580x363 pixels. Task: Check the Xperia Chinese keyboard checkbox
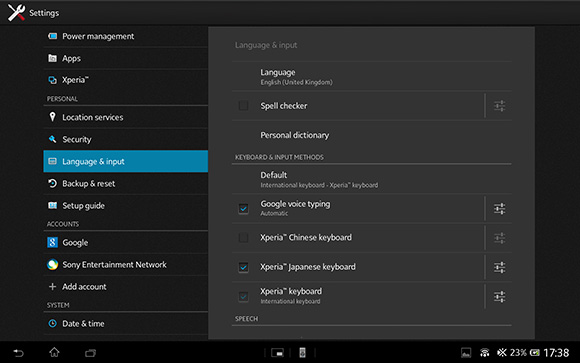[243, 238]
